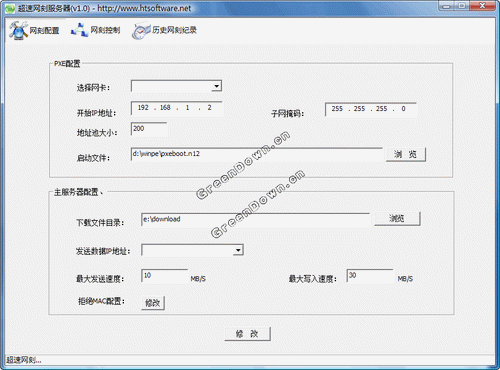The height and width of the screenshot is (370, 500).
Task: Click the 最大写入速度 field
Action: click(370, 276)
